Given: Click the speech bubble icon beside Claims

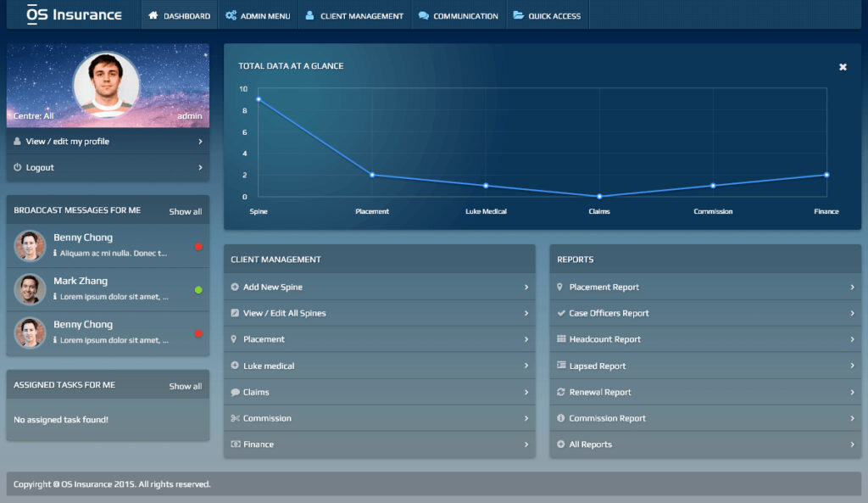Looking at the screenshot, I should click(x=236, y=392).
